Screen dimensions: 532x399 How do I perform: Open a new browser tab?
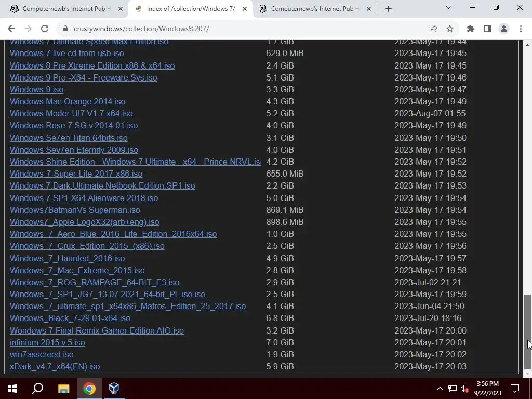[389, 9]
